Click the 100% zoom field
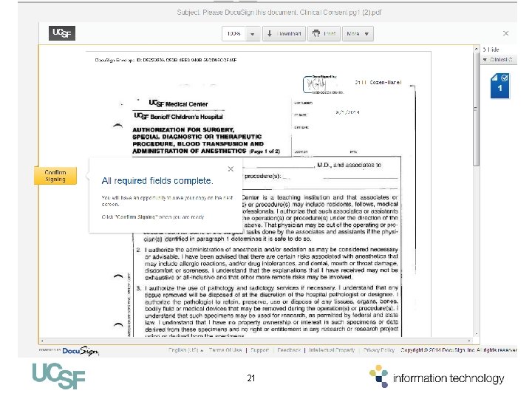The image size is (532, 399). pos(234,34)
